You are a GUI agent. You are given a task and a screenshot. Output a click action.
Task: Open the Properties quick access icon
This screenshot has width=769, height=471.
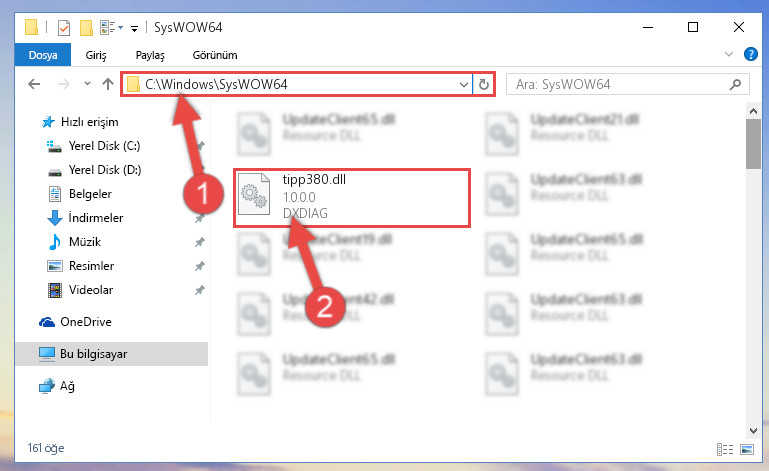64,27
